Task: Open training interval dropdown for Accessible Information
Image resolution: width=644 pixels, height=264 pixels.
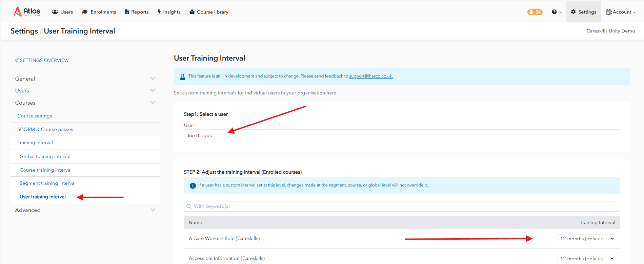Action: click(x=586, y=259)
